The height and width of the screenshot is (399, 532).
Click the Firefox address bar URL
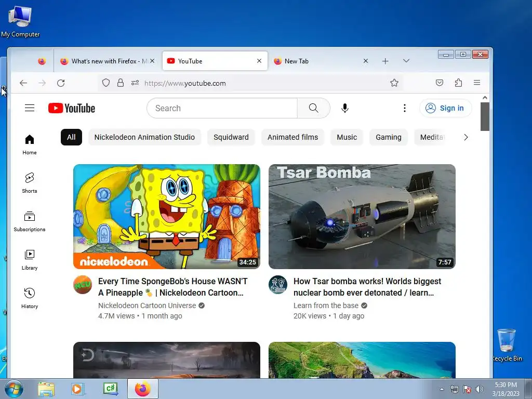(185, 83)
